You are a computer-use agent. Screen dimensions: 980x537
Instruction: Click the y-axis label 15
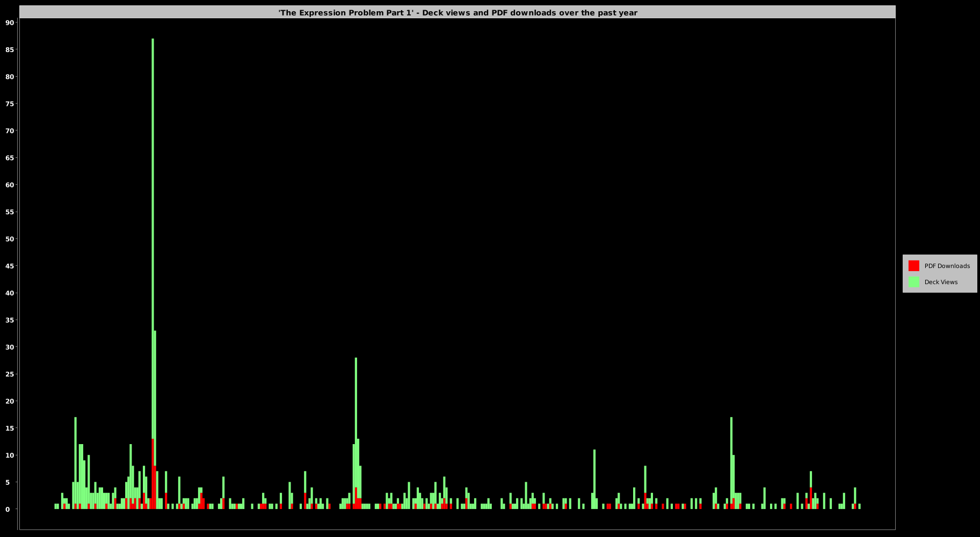[10, 428]
